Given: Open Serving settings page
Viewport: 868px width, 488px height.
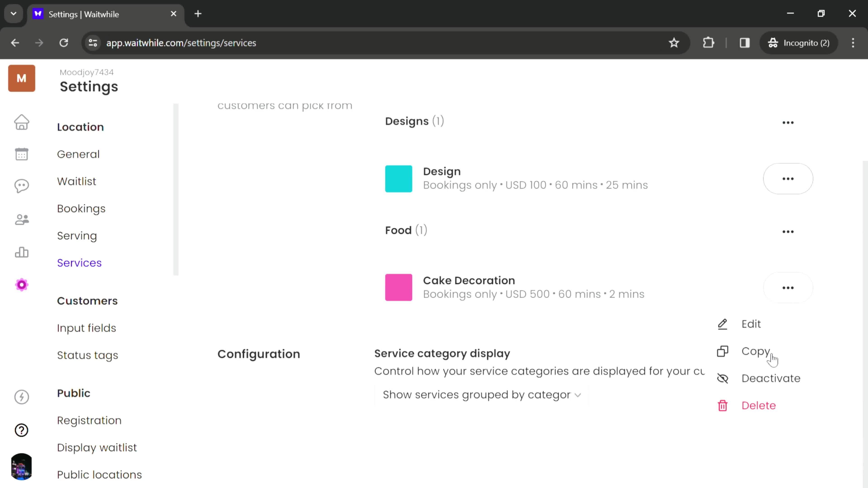Looking at the screenshot, I should 77,236.
